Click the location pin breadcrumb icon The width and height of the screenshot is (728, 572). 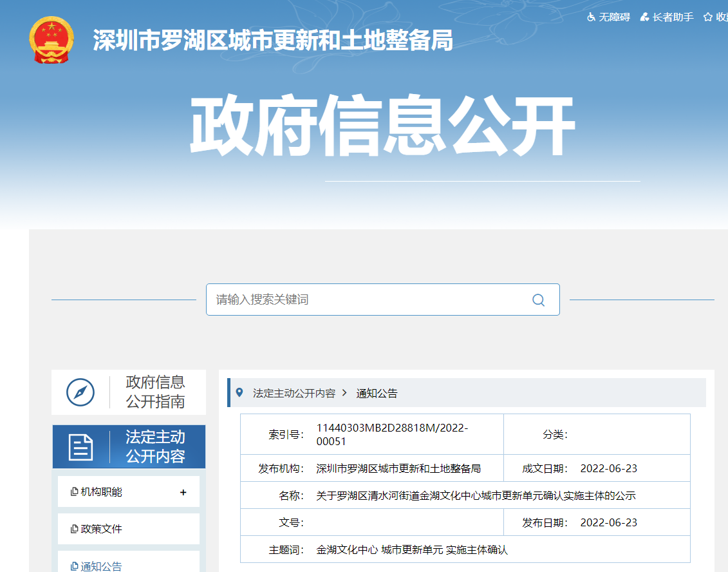click(x=240, y=392)
